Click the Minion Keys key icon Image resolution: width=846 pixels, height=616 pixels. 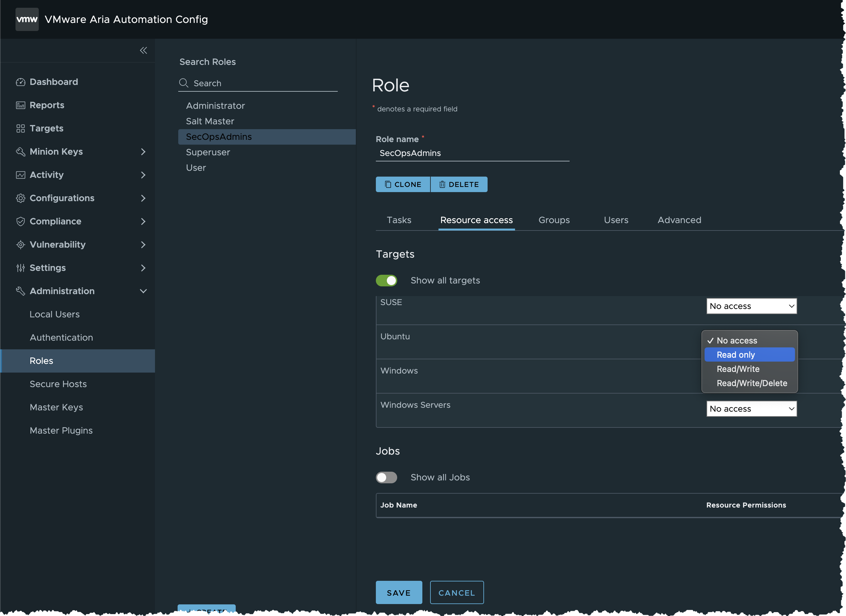pos(21,152)
